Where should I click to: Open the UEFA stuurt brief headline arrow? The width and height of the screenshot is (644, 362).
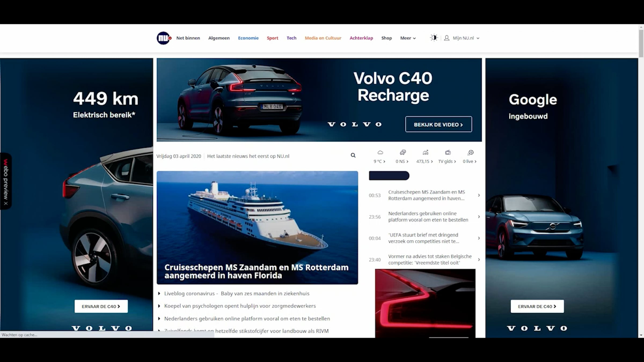[479, 238]
